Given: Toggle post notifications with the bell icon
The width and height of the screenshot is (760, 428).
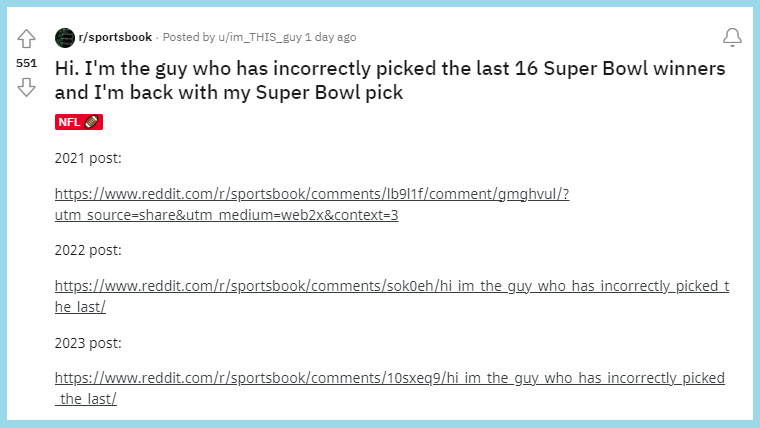Looking at the screenshot, I should [x=732, y=38].
